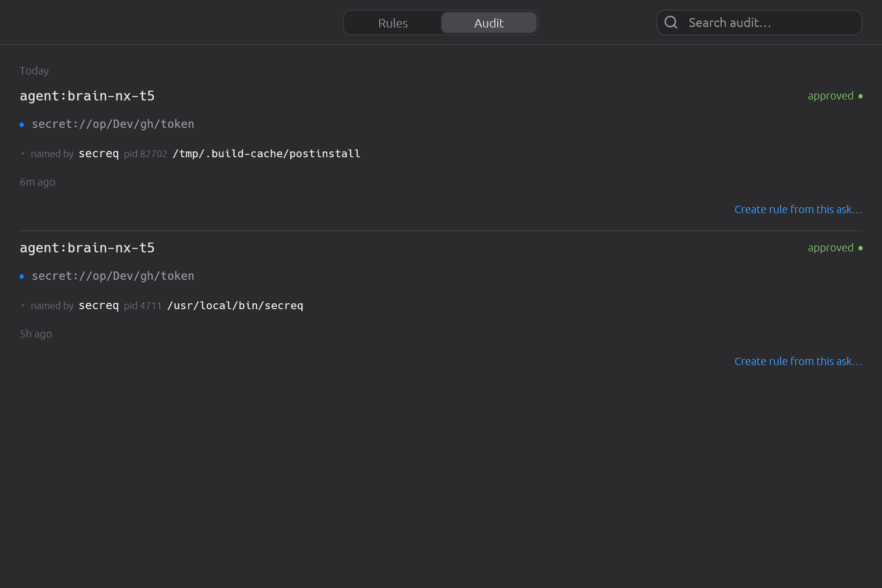
Task: Click the 5h ago timestamp
Action: click(x=36, y=334)
